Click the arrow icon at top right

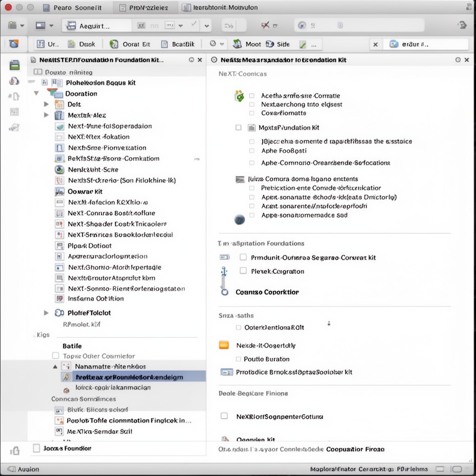click(x=463, y=25)
